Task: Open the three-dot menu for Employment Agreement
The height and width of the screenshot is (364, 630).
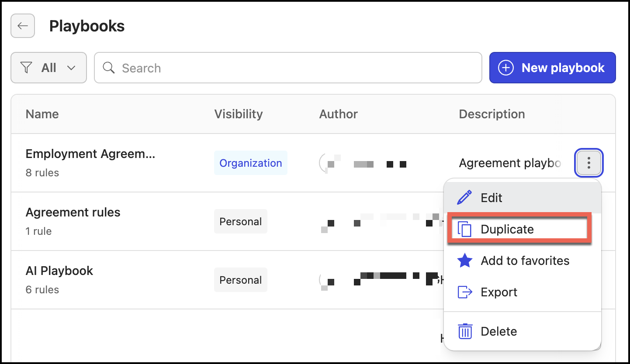Action: 589,163
